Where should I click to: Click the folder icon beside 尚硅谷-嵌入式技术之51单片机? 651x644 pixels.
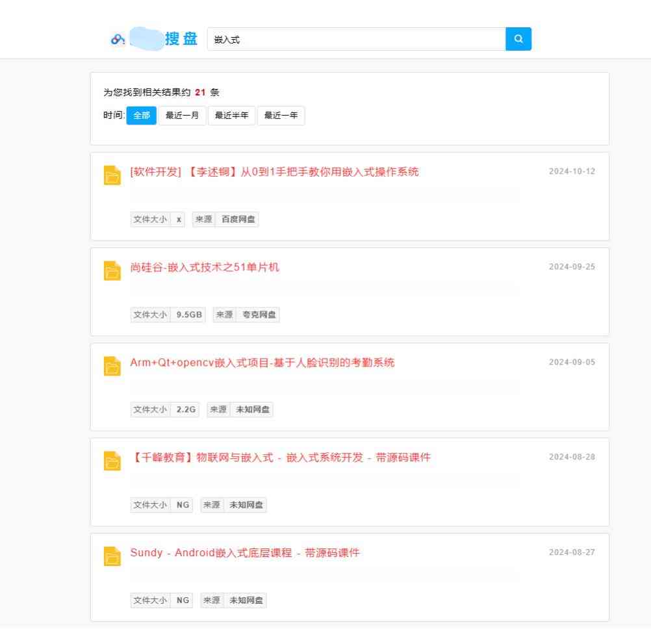(x=112, y=271)
